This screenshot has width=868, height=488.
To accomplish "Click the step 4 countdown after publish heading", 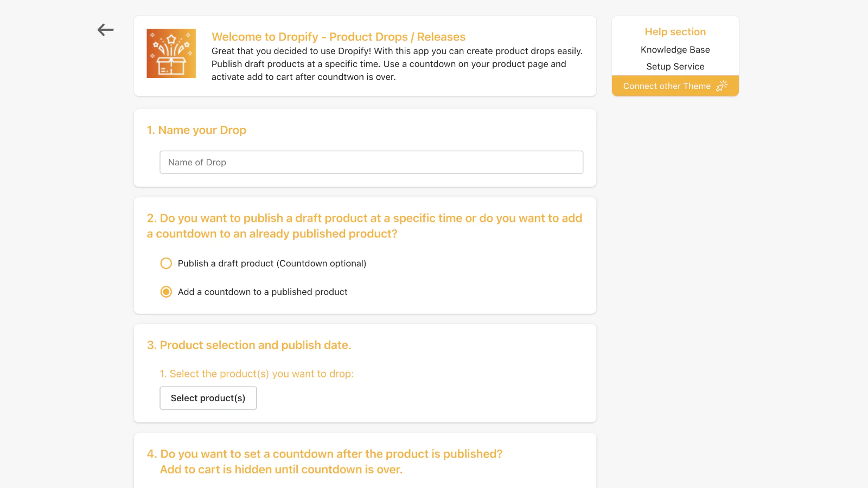I will coord(324,462).
